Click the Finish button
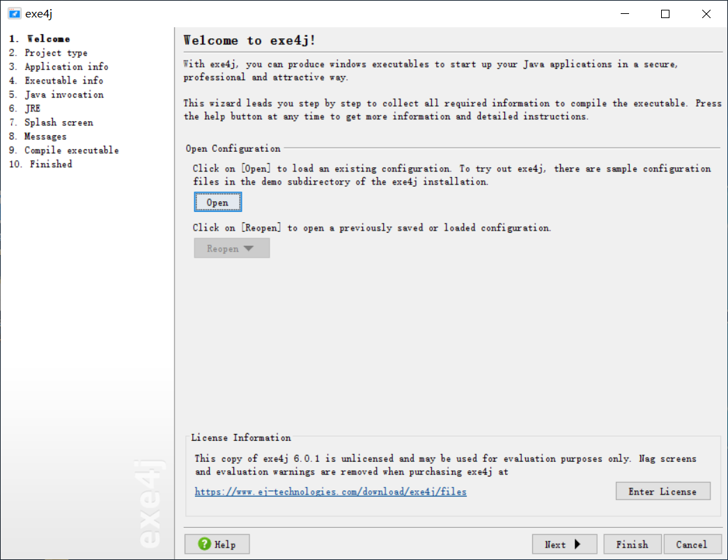728x560 pixels. (632, 544)
